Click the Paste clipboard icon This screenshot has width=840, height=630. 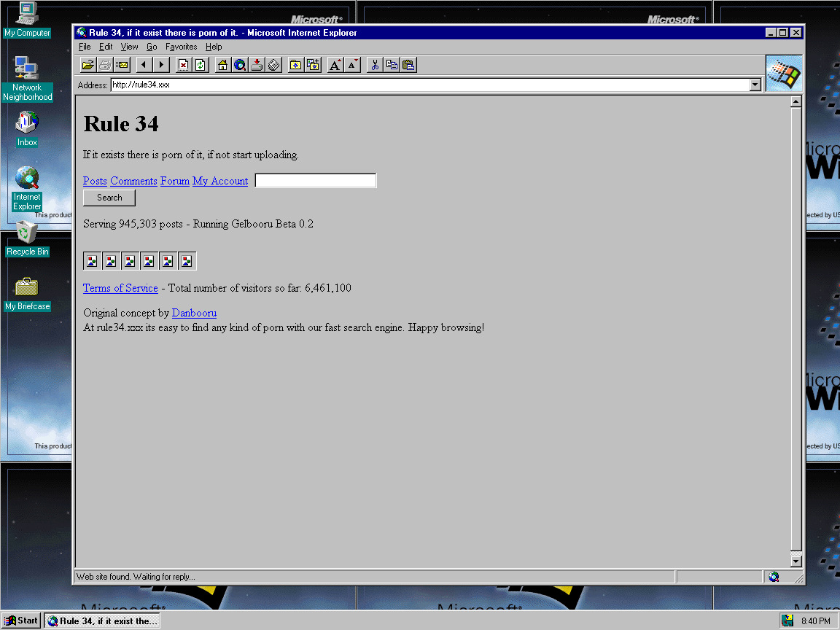point(408,66)
